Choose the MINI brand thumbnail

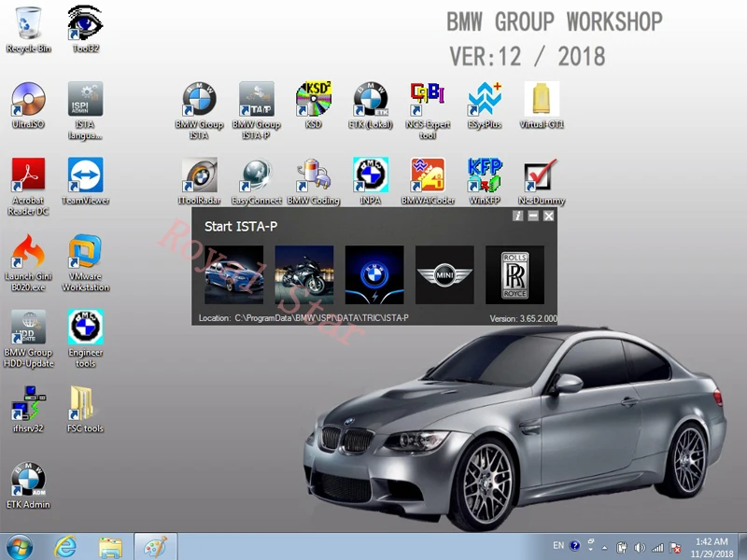[x=444, y=274]
